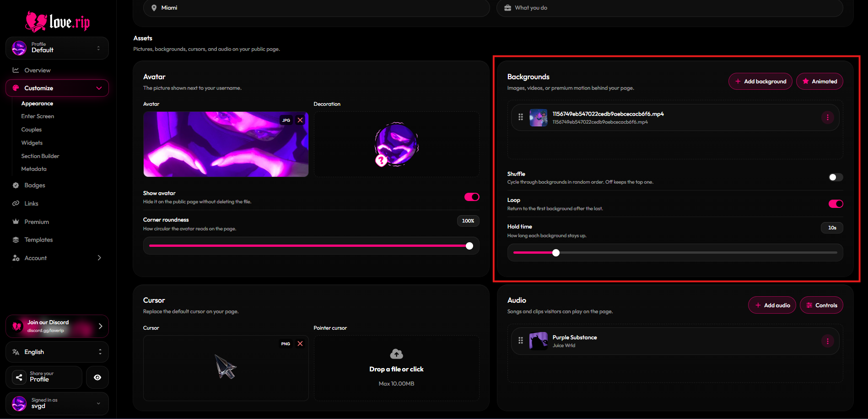This screenshot has width=868, height=419.
Task: Enable the Shuffle backgrounds switch
Action: click(x=836, y=177)
